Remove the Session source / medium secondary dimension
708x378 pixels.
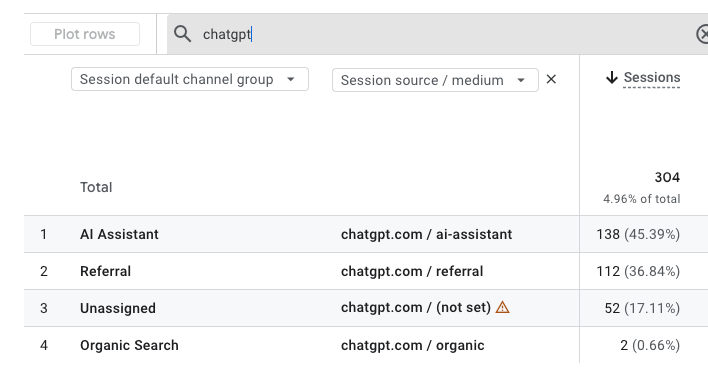tap(551, 79)
